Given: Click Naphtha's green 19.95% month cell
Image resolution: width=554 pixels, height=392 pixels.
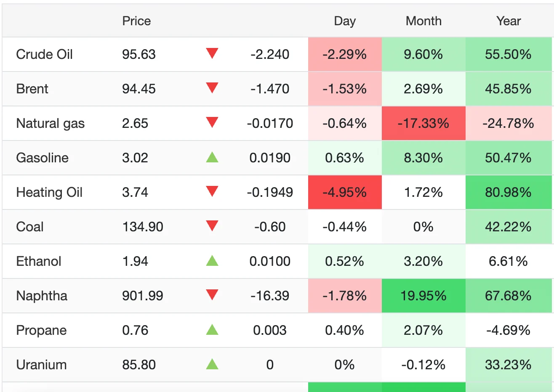Looking at the screenshot, I should 423,296.
